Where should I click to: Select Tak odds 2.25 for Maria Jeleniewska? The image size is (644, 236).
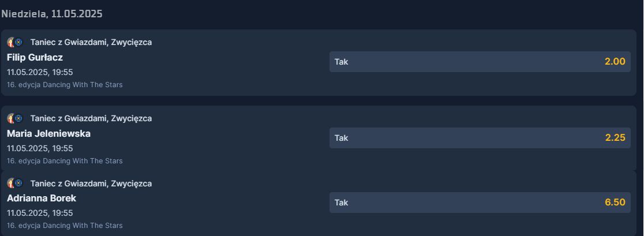coord(480,138)
